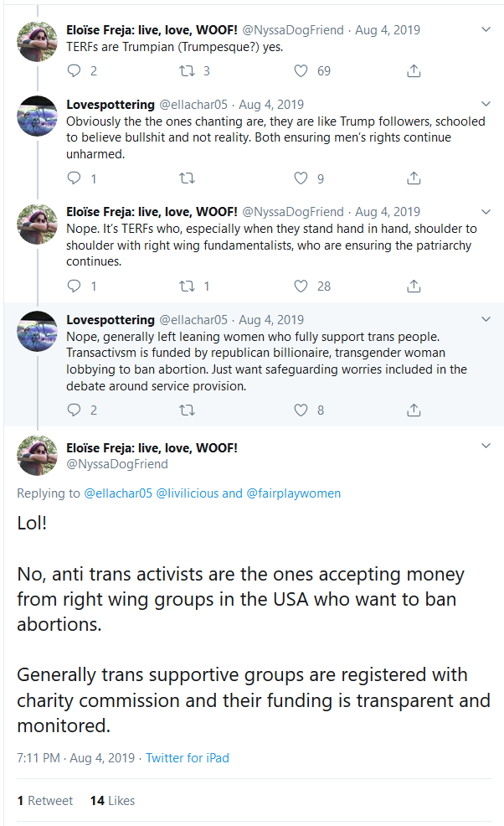This screenshot has width=504, height=826.
Task: Open more options on the main 'Lol!' tweet
Action: point(486,448)
